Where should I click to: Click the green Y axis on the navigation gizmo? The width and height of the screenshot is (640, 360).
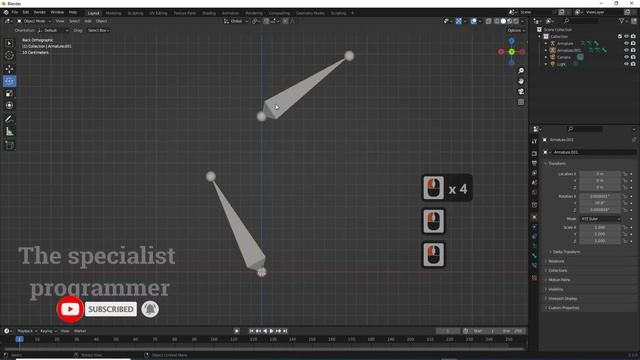511,52
